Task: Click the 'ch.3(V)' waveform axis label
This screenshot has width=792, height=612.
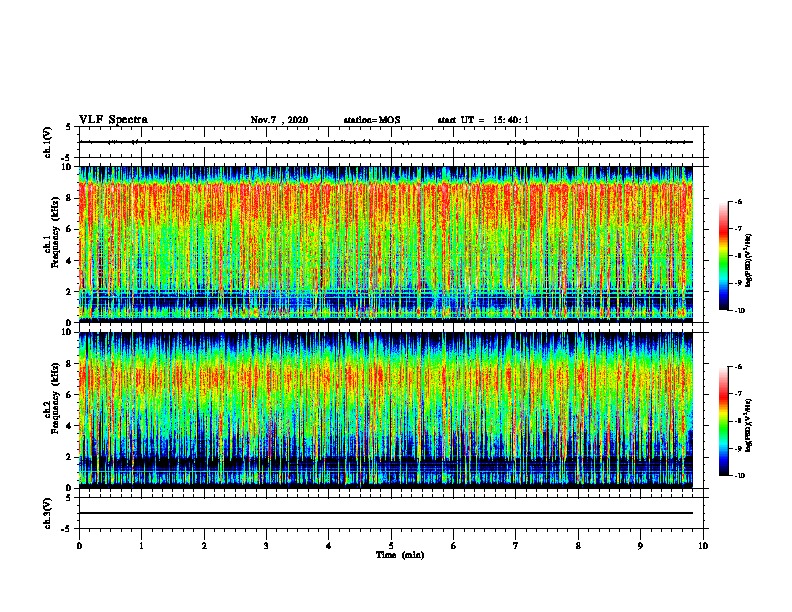Action: (x=48, y=514)
